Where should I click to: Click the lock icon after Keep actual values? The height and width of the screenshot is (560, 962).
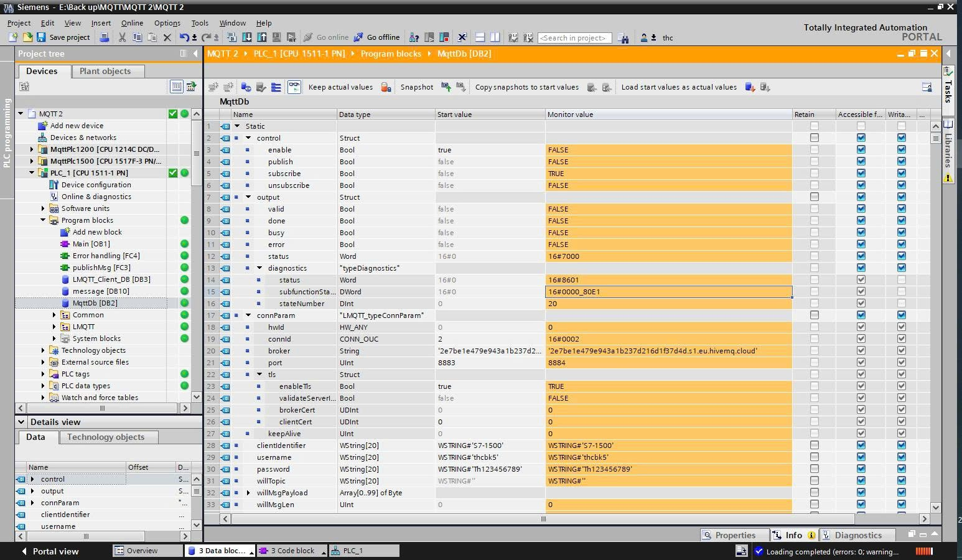(x=386, y=87)
